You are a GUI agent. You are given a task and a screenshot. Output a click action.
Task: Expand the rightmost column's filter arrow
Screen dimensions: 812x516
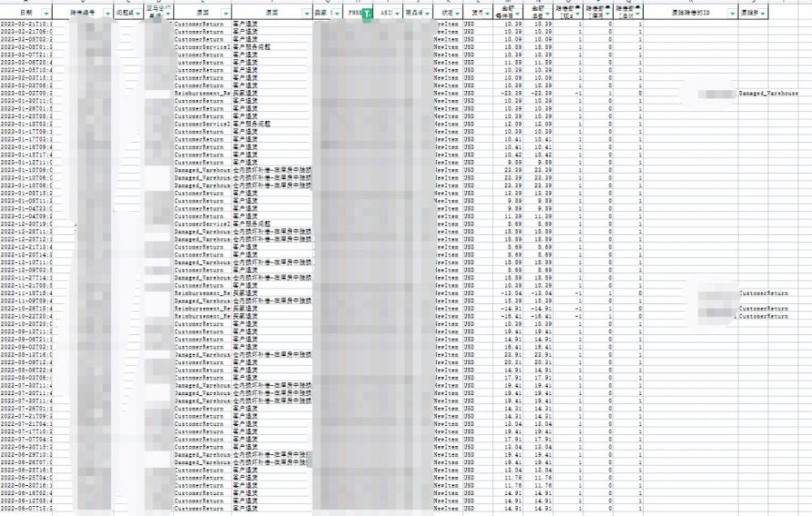(762, 14)
